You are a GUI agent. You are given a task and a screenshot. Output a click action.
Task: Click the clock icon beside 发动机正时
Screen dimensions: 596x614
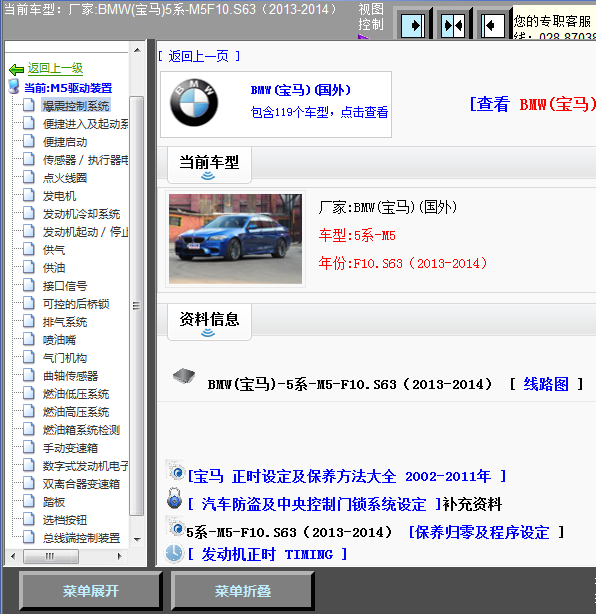(x=173, y=553)
